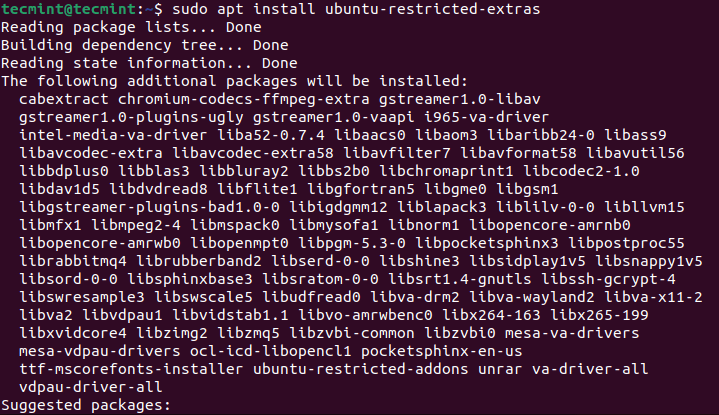
Task: Click the word sudo in command
Action: pyautogui.click(x=190, y=9)
